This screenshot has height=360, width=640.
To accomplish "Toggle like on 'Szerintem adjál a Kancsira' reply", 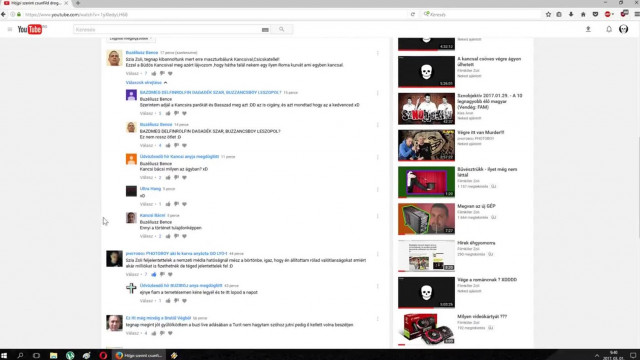I will point(168,113).
